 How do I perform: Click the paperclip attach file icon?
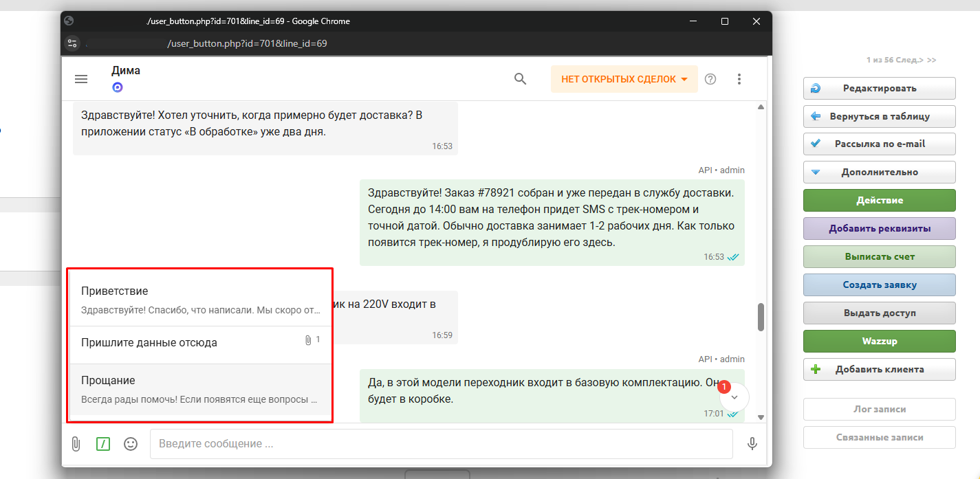coord(76,444)
